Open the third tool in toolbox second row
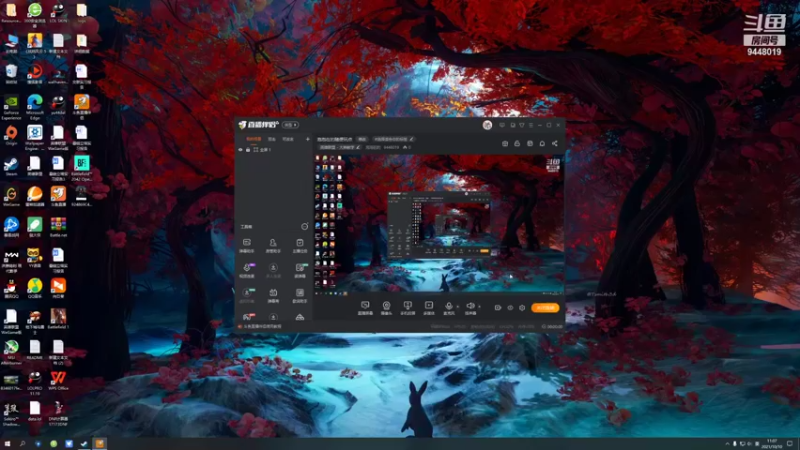The width and height of the screenshot is (800, 450). (299, 270)
